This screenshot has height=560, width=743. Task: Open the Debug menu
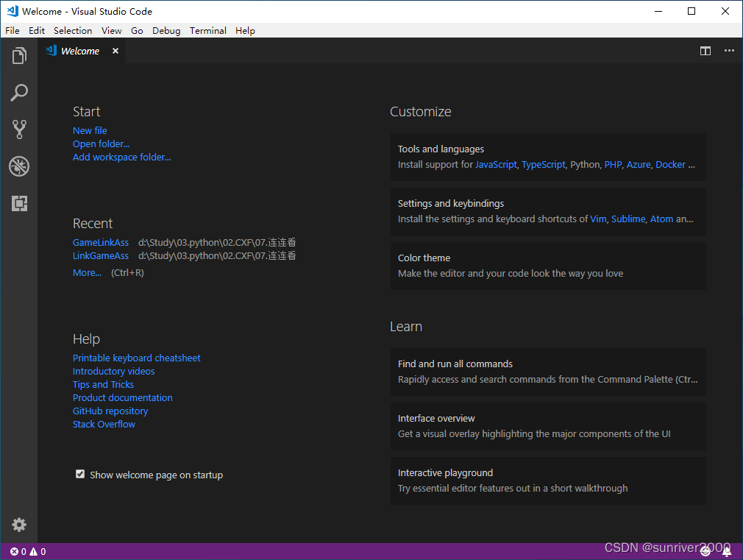coord(166,30)
